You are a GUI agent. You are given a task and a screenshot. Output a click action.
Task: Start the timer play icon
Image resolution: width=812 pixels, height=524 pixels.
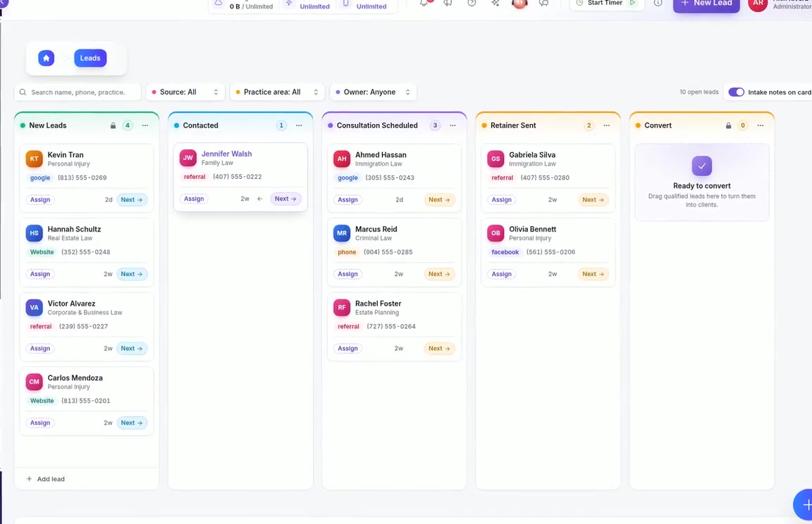click(x=632, y=3)
